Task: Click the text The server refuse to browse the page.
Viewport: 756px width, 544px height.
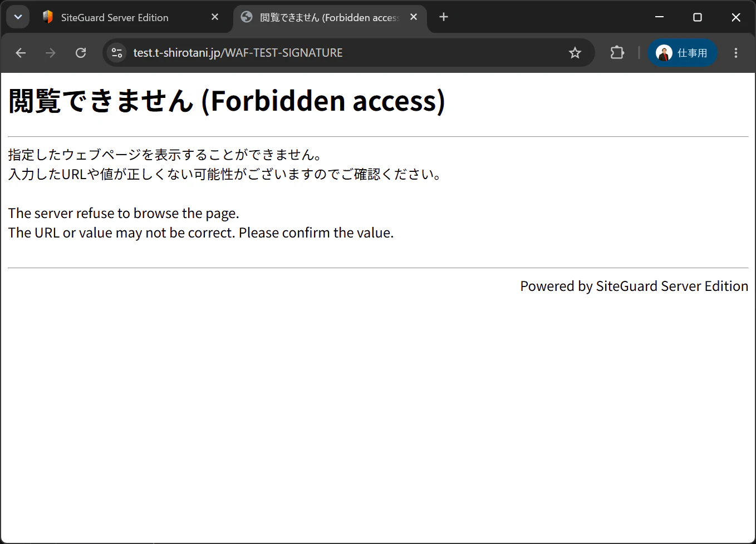Action: [124, 214]
